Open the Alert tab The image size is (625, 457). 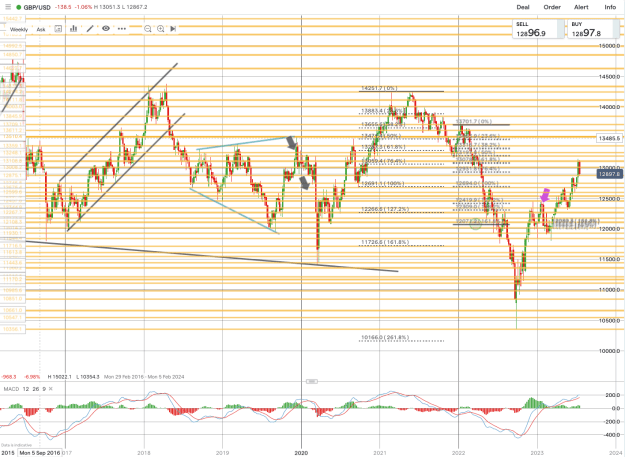point(581,7)
